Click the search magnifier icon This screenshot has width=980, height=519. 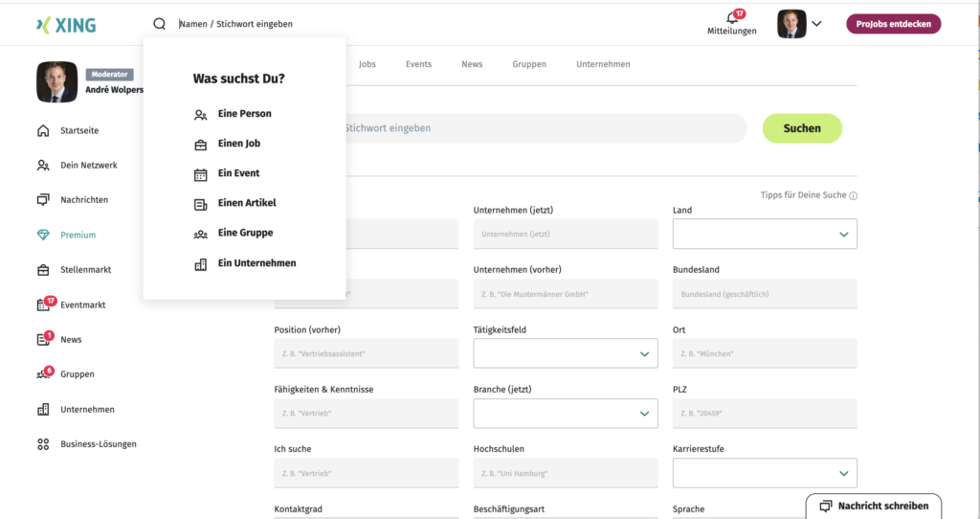pyautogui.click(x=160, y=24)
